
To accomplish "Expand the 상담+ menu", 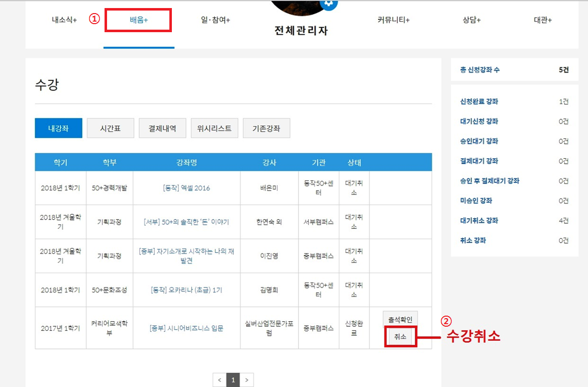I will point(471,20).
